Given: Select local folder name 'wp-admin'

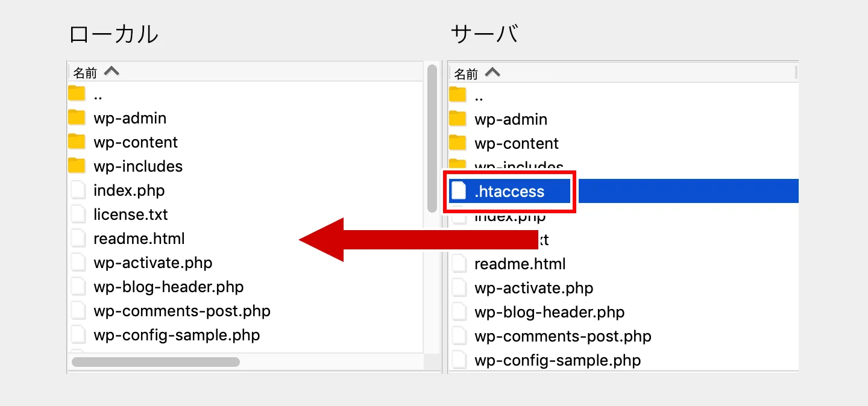Looking at the screenshot, I should (x=130, y=118).
